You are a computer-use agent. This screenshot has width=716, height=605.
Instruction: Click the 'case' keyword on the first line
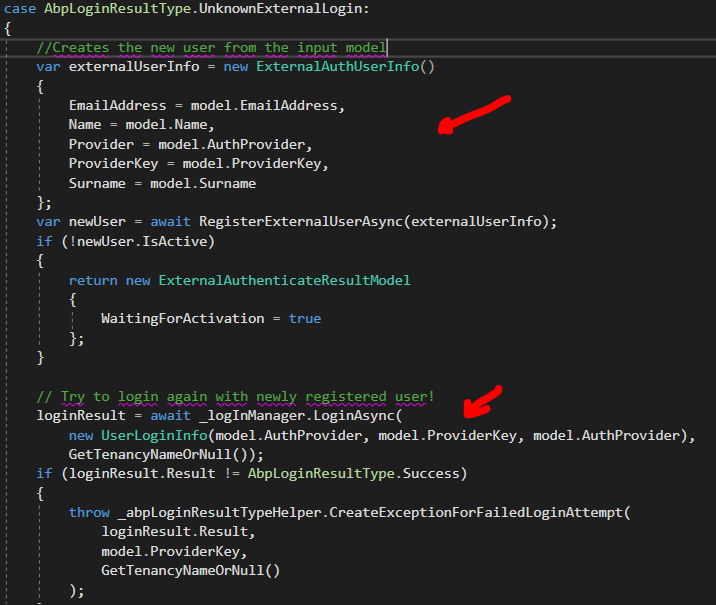[20, 9]
